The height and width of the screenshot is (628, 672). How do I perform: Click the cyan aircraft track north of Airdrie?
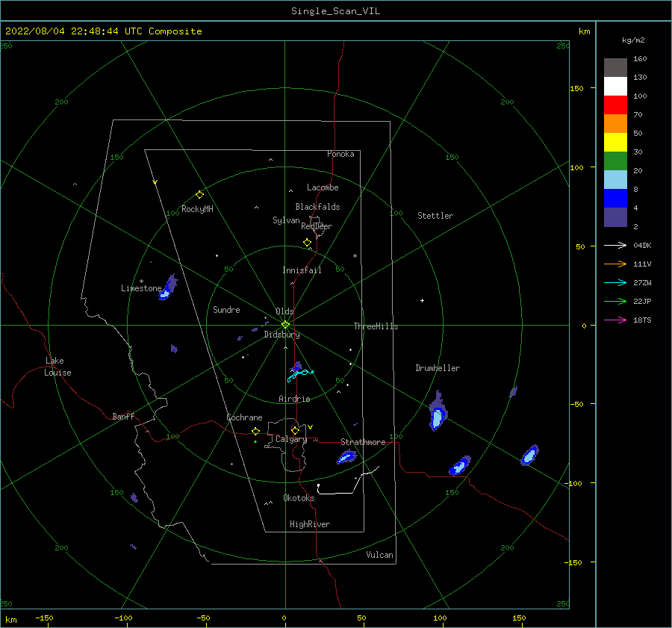click(300, 375)
